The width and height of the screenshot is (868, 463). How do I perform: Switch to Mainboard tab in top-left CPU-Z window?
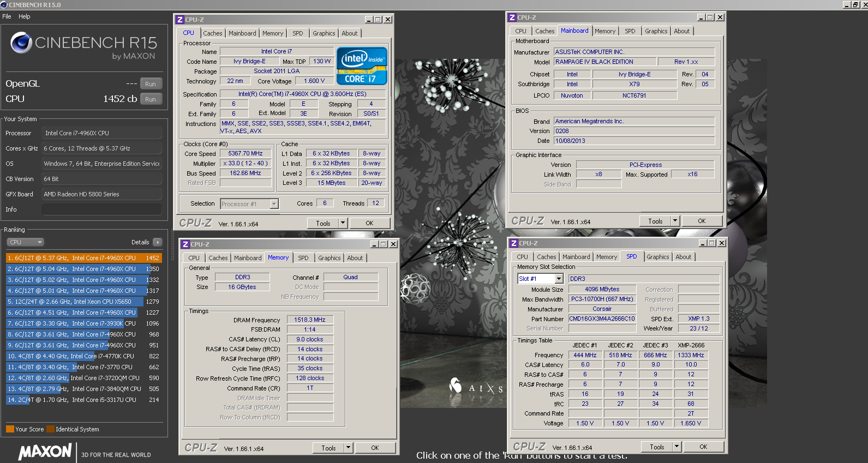pos(242,33)
